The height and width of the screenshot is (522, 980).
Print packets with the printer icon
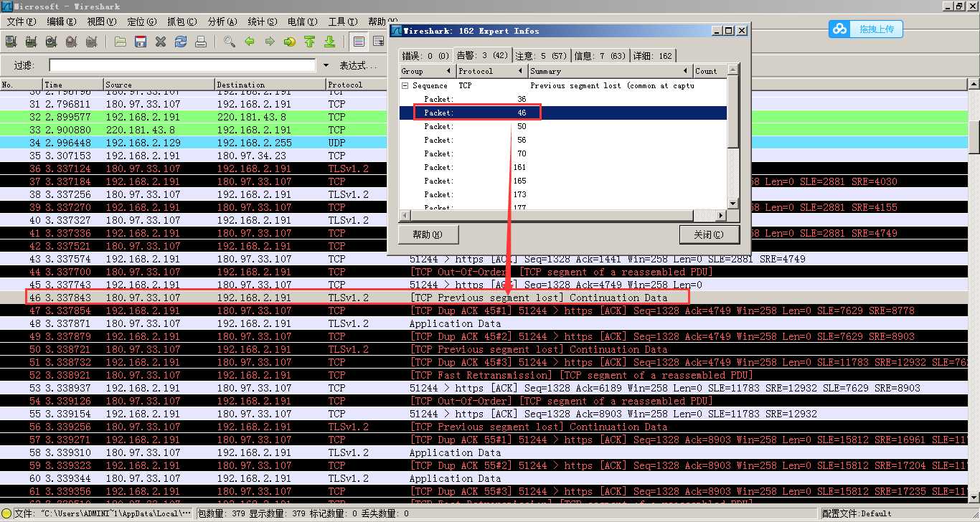[201, 42]
